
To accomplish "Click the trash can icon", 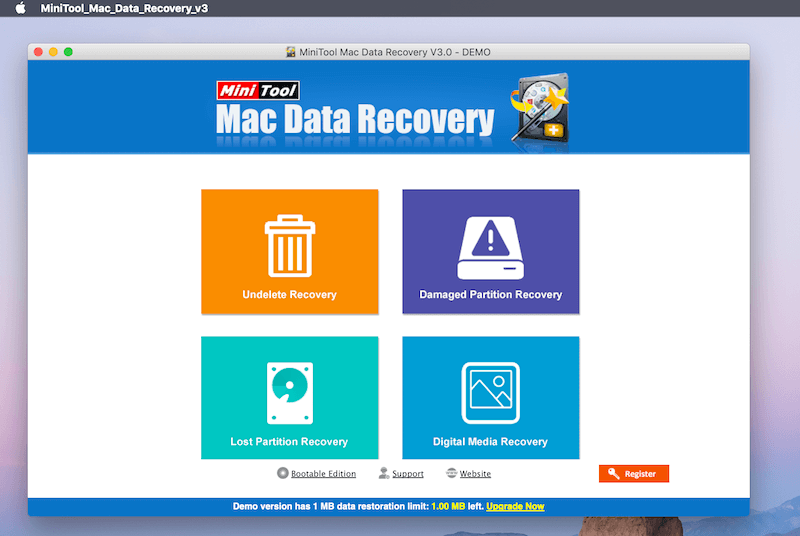I will point(290,246).
